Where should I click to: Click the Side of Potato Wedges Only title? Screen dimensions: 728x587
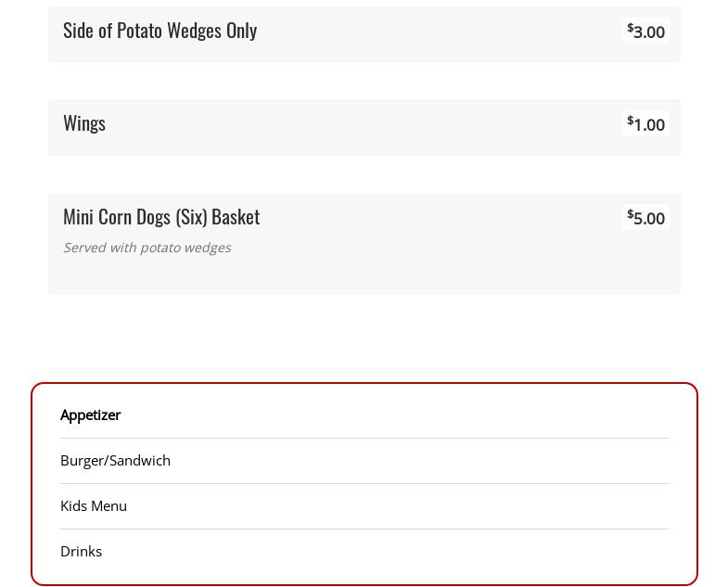[x=160, y=30]
